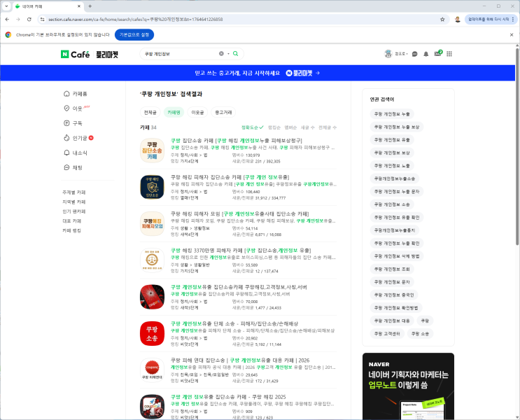Open the 쿠팡 집단소송 카페 result title
Viewport: 520px width, 420px height.
(236, 141)
